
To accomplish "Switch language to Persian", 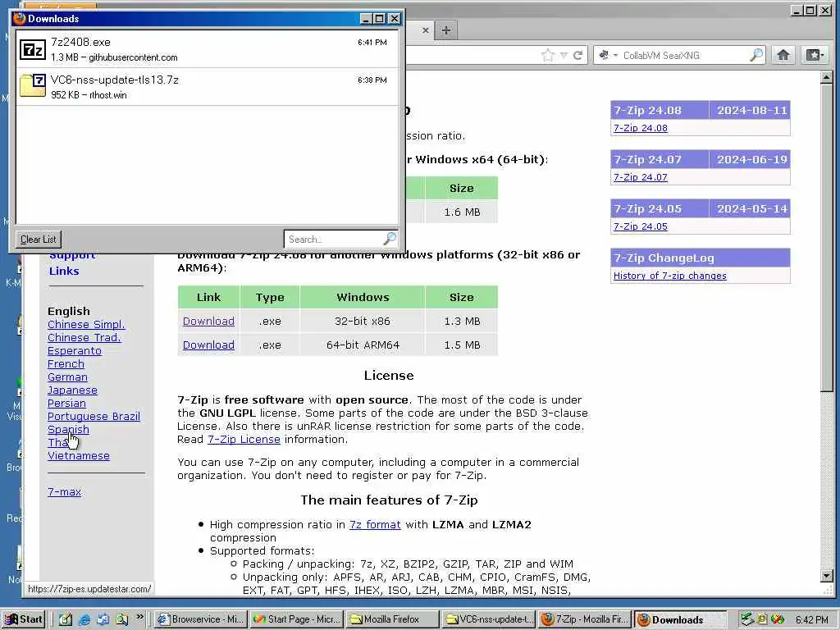I will coord(66,404).
